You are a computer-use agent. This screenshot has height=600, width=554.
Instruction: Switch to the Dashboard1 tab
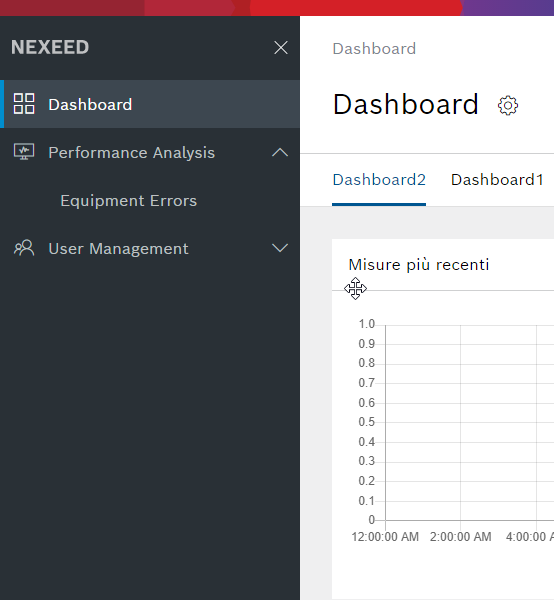point(497,180)
